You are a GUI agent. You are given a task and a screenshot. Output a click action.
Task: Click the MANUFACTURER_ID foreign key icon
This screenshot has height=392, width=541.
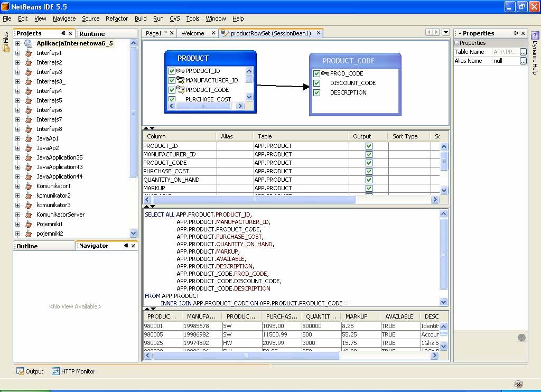181,80
